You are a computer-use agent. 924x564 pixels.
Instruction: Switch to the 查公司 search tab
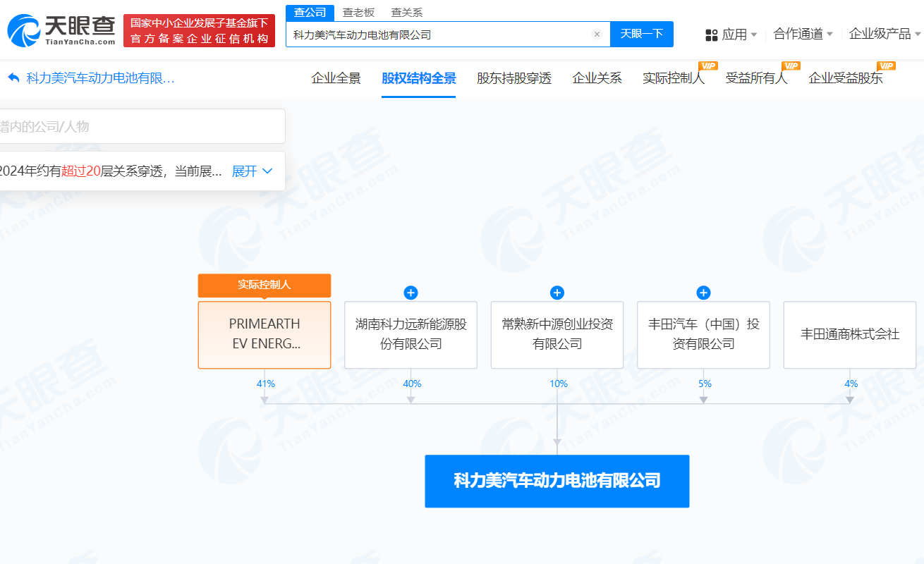coord(310,13)
